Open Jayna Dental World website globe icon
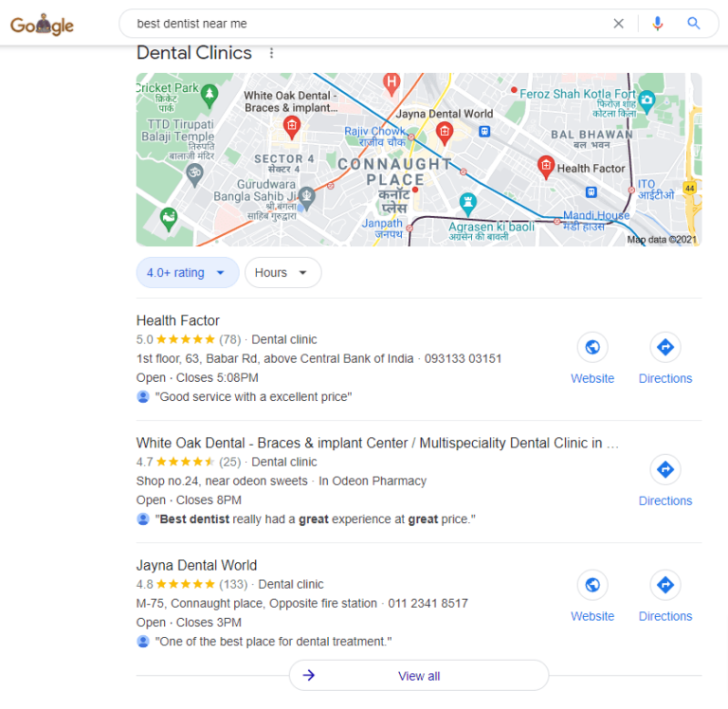 [592, 585]
